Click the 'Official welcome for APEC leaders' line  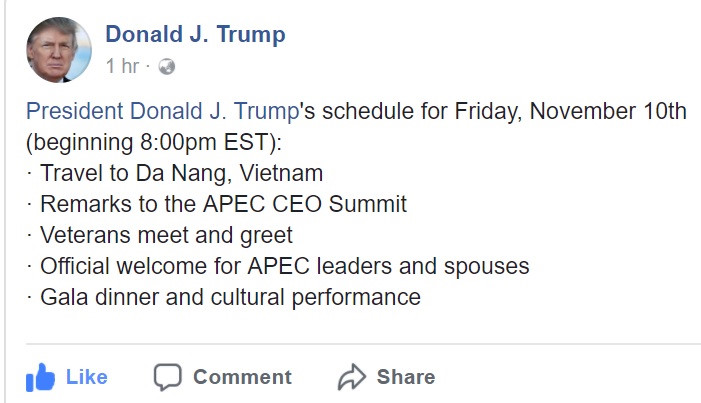click(x=284, y=267)
